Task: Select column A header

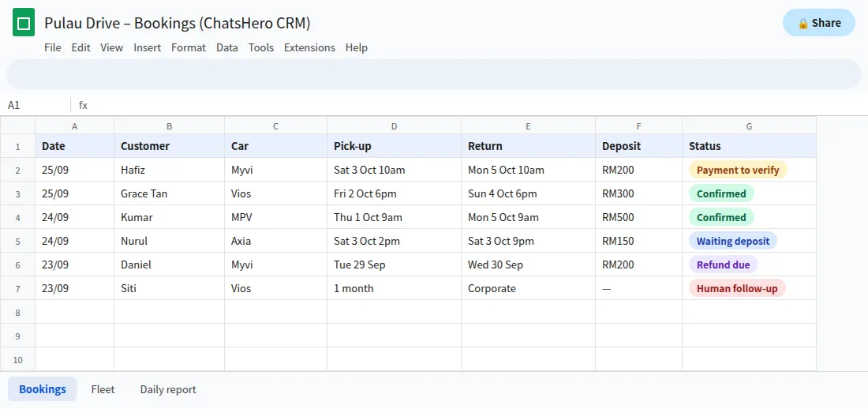Action: click(x=75, y=126)
